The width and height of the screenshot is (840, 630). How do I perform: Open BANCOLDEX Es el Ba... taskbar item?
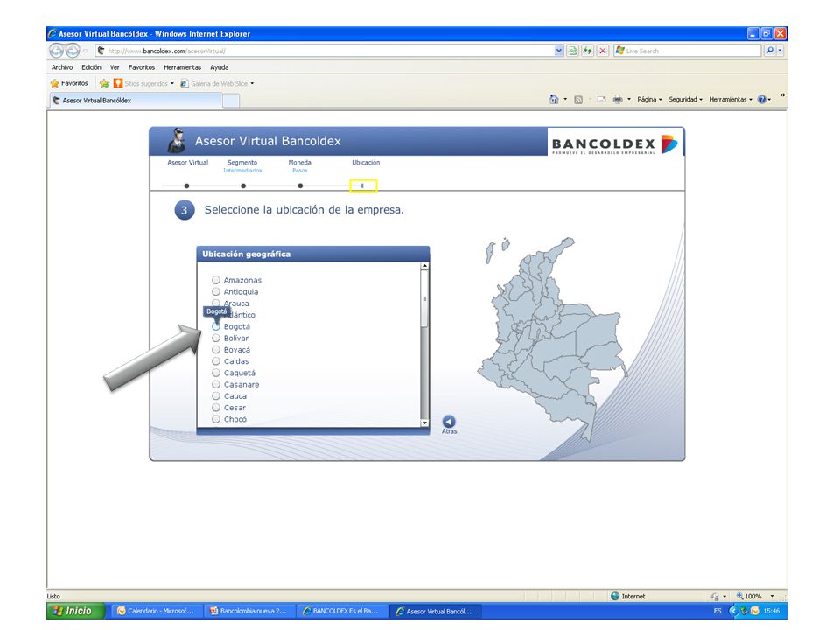coord(342,611)
